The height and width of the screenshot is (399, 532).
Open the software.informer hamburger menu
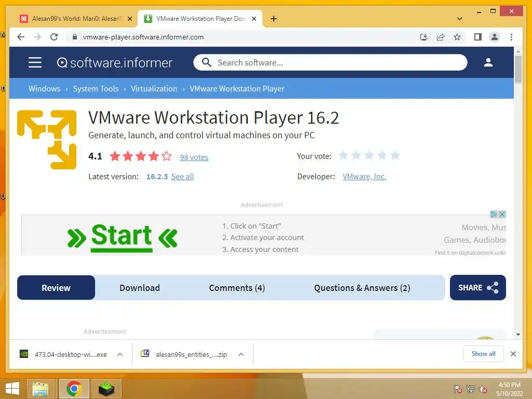coord(35,62)
